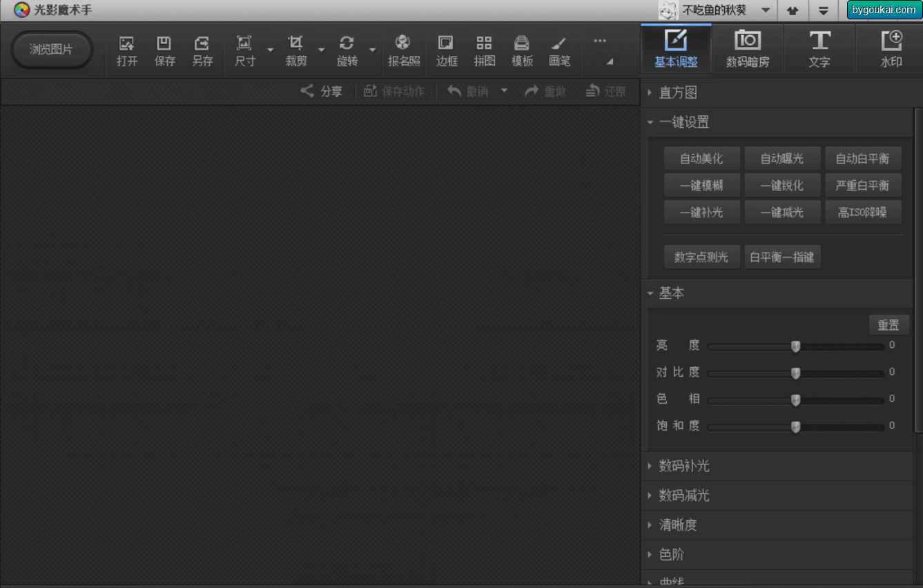Switch to the 数码暗房 tab
Screen dimensions: 923x588
pyautogui.click(x=748, y=49)
